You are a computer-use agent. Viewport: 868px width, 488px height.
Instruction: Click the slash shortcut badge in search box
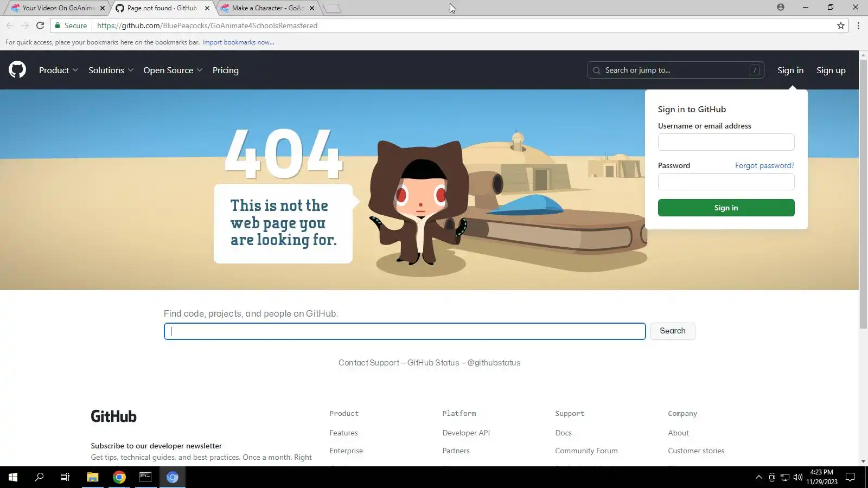(755, 70)
